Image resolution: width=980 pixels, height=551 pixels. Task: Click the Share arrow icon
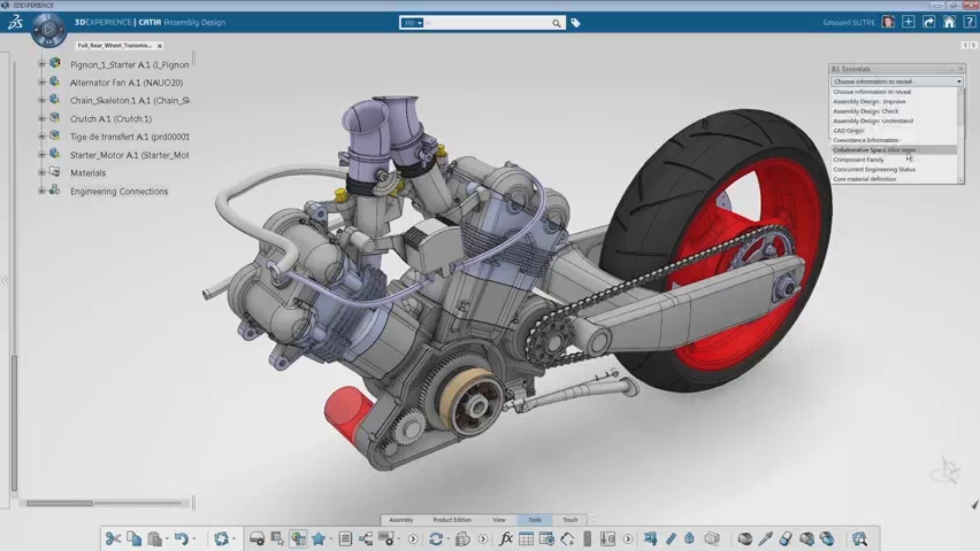(929, 22)
